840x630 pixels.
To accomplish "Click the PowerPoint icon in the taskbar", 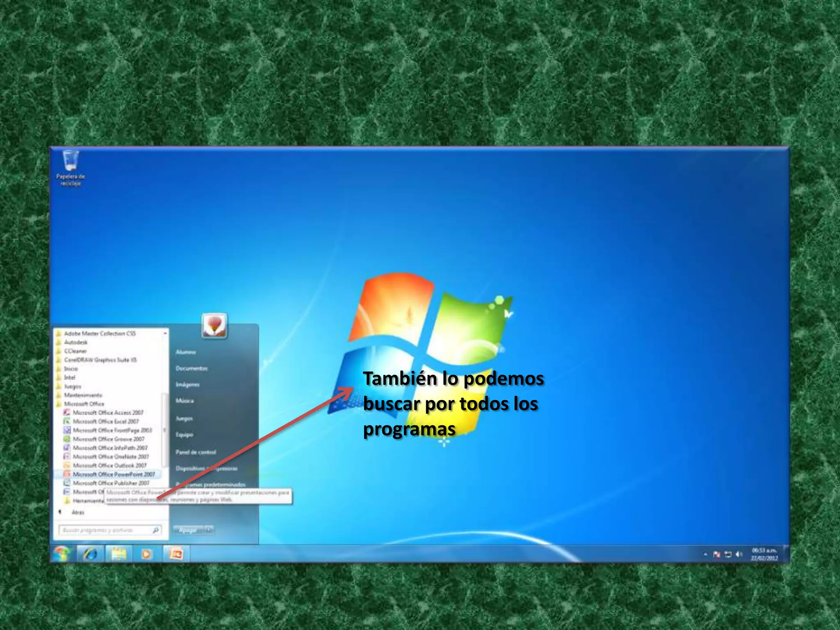I will point(176,554).
